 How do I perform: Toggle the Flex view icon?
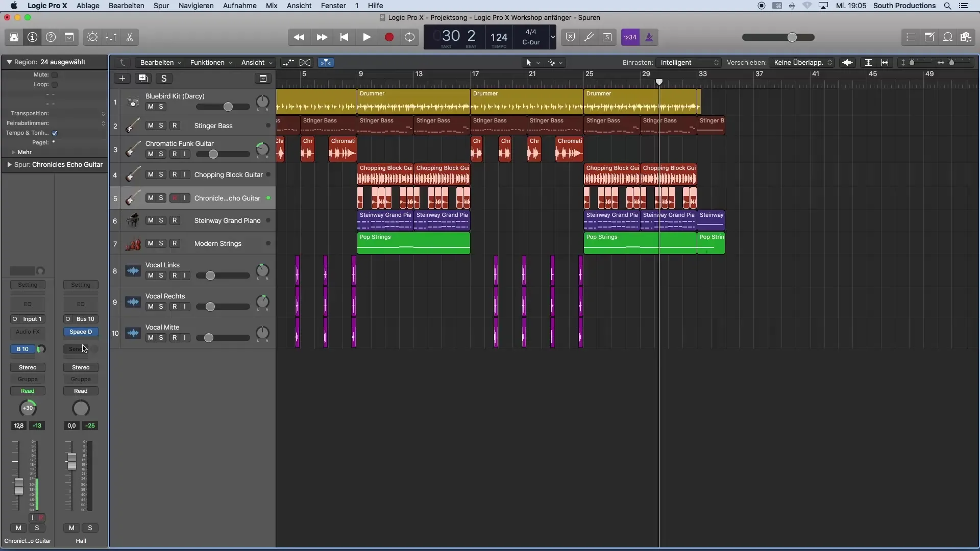pos(305,63)
